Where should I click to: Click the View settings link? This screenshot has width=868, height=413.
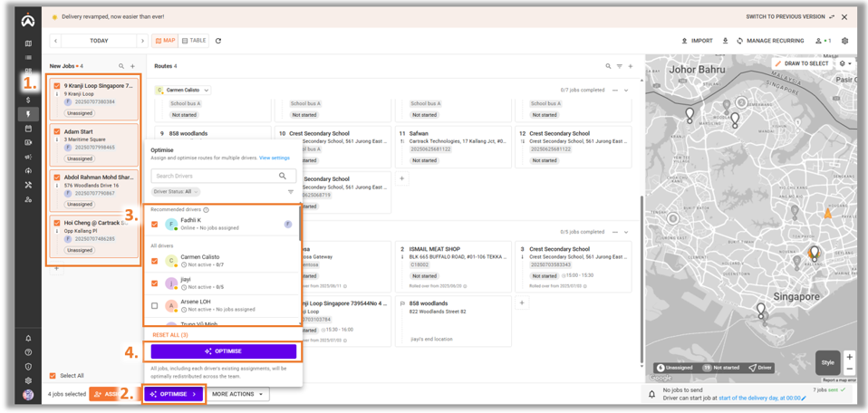pos(274,158)
